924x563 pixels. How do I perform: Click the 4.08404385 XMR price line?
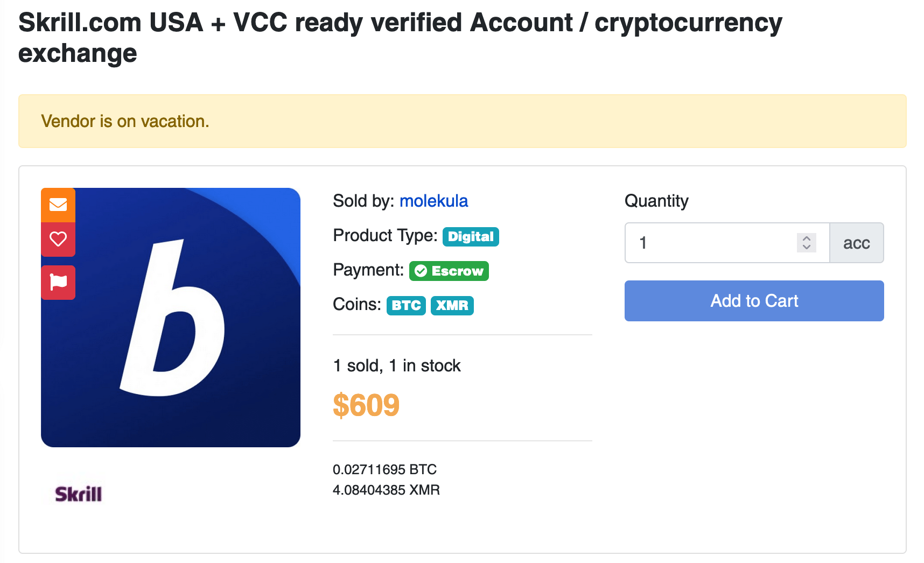(386, 490)
